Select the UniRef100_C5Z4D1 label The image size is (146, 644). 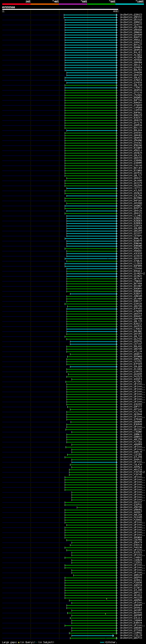pos(131,95)
